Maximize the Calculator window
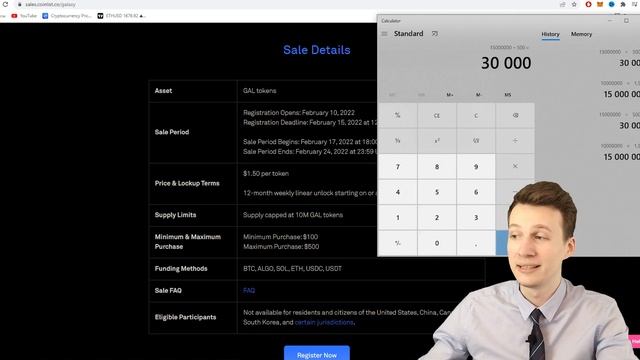This screenshot has width=640, height=360. [x=626, y=20]
